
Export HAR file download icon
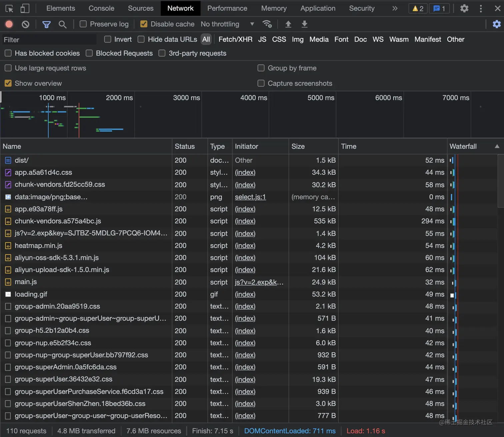pos(304,24)
